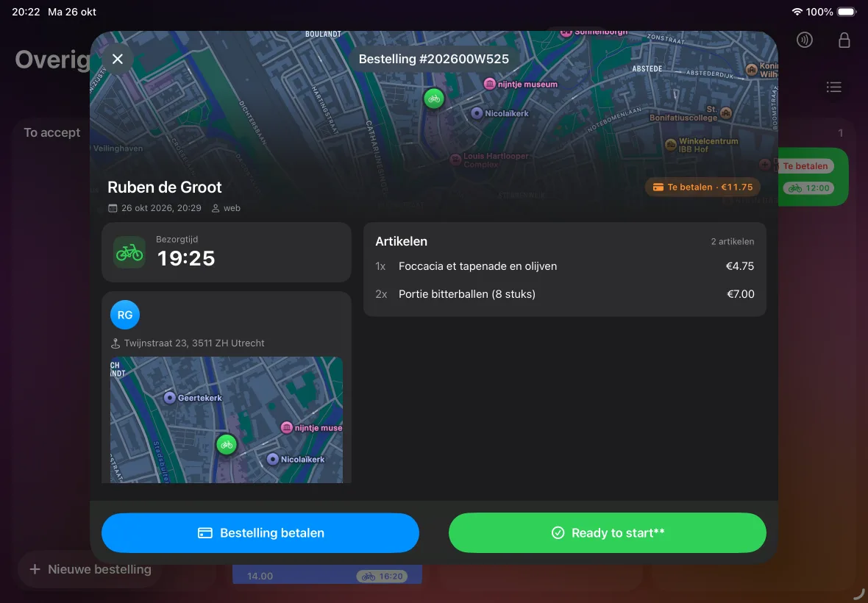This screenshot has height=603, width=868.
Task: Select the Foccacia et tapenade en olijven item
Action: coord(565,266)
